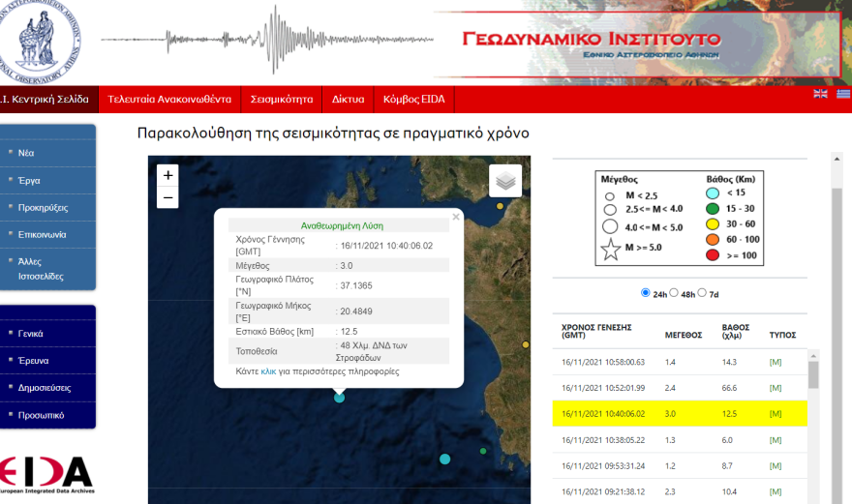
Task: Switch site language to English flag
Action: pyautogui.click(x=820, y=94)
